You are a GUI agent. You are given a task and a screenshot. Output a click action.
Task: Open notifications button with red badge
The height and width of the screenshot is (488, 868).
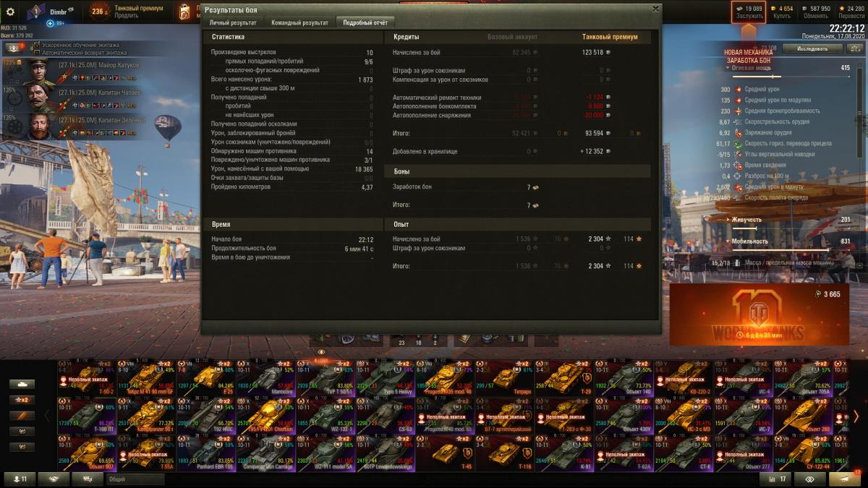point(845,479)
